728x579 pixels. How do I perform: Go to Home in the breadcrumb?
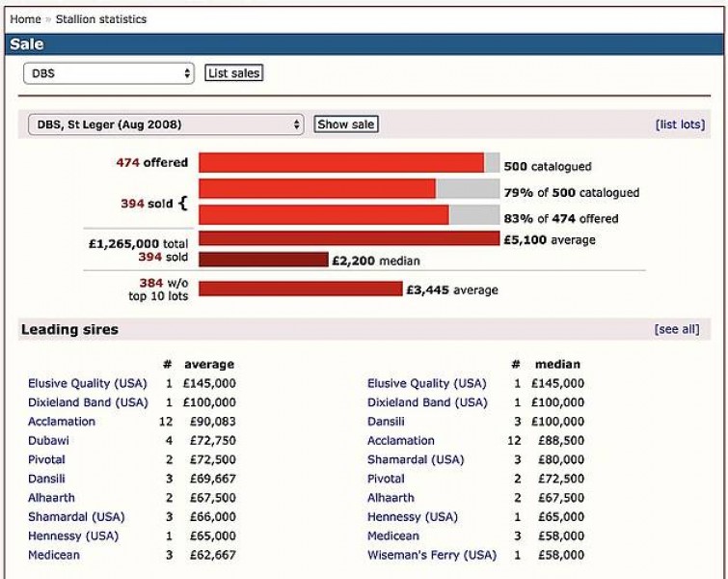25,19
